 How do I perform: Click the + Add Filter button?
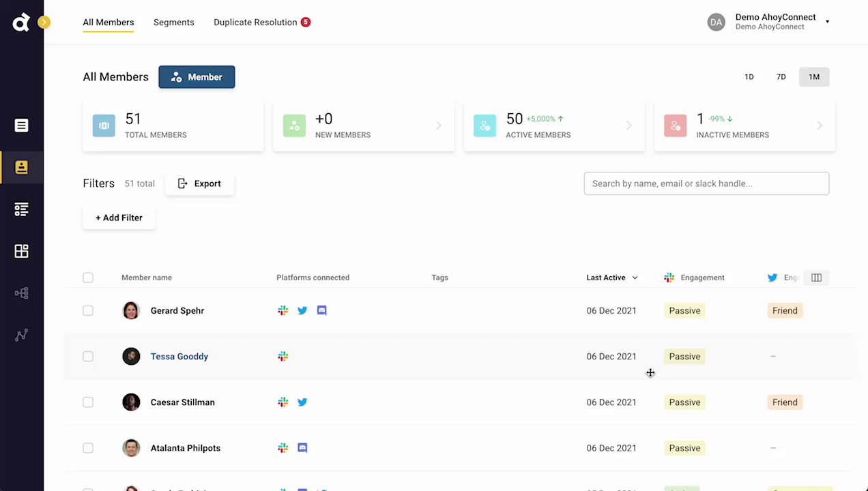(119, 218)
